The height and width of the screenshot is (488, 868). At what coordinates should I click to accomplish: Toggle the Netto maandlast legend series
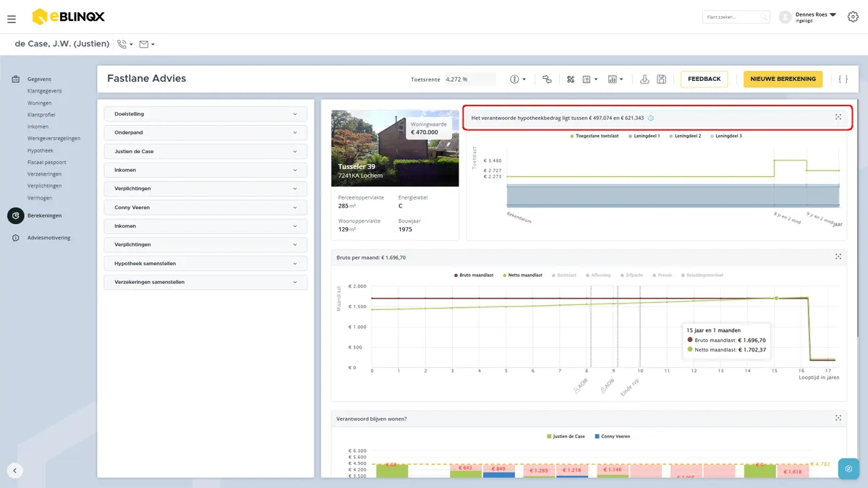[x=523, y=275]
